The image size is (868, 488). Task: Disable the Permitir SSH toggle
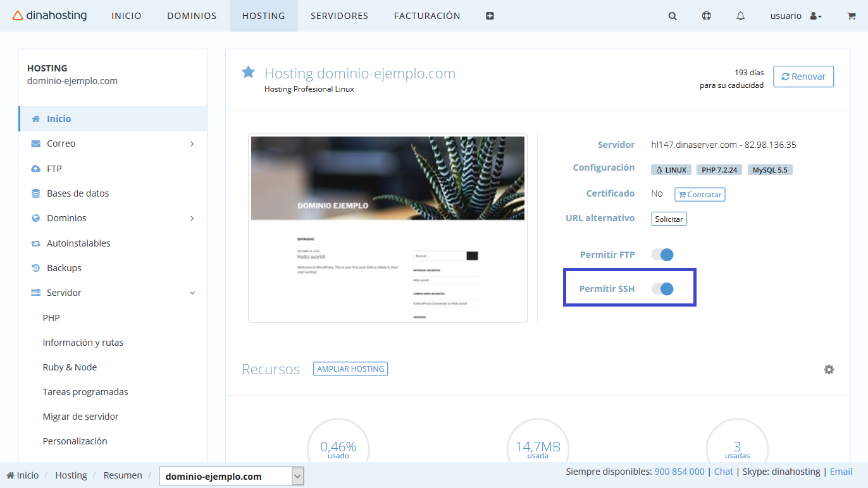662,288
